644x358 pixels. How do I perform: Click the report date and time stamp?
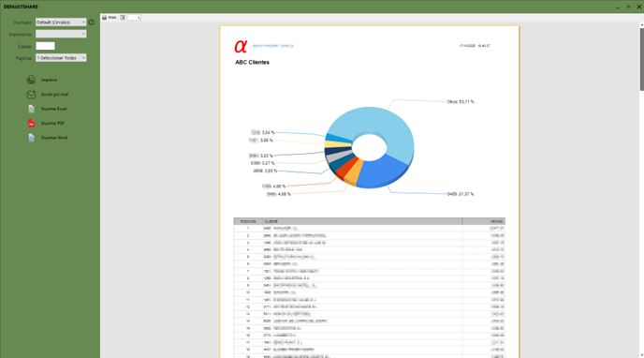coord(475,46)
